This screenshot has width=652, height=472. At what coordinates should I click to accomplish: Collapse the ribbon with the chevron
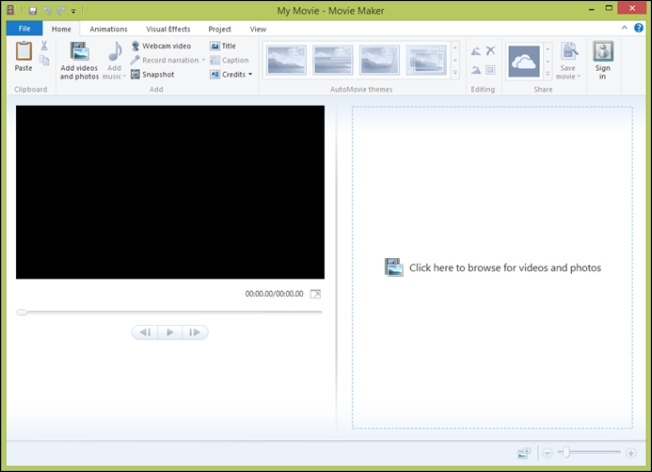point(624,28)
